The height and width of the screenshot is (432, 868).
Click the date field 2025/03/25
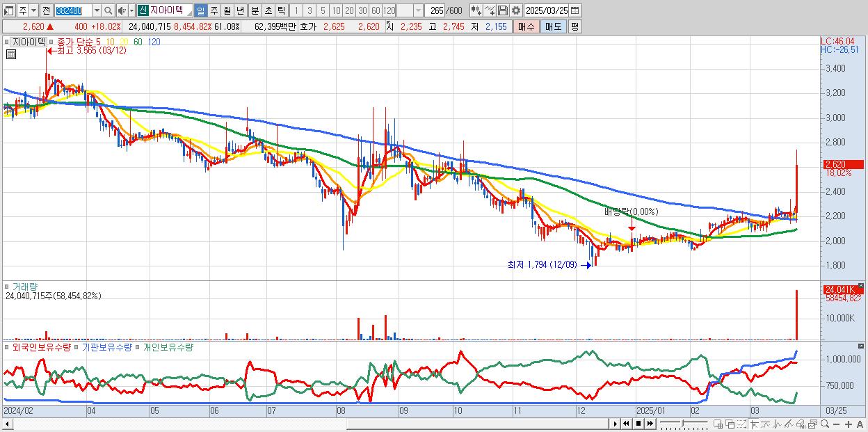tap(547, 10)
